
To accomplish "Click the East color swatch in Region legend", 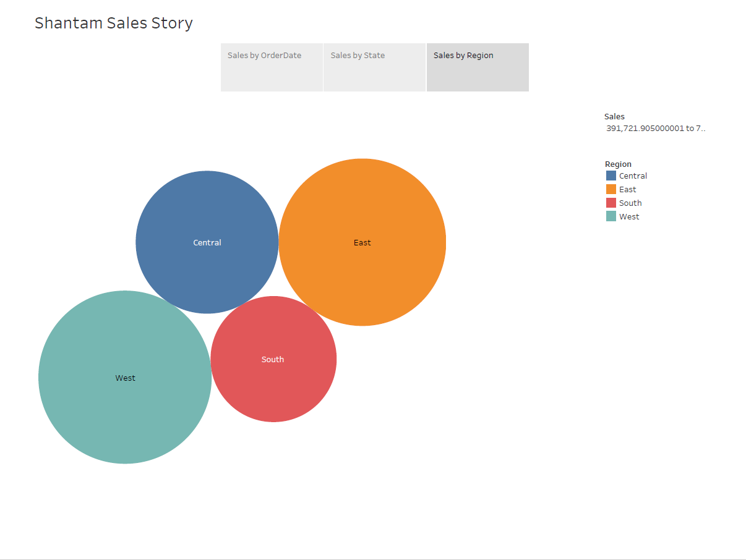I will [610, 189].
